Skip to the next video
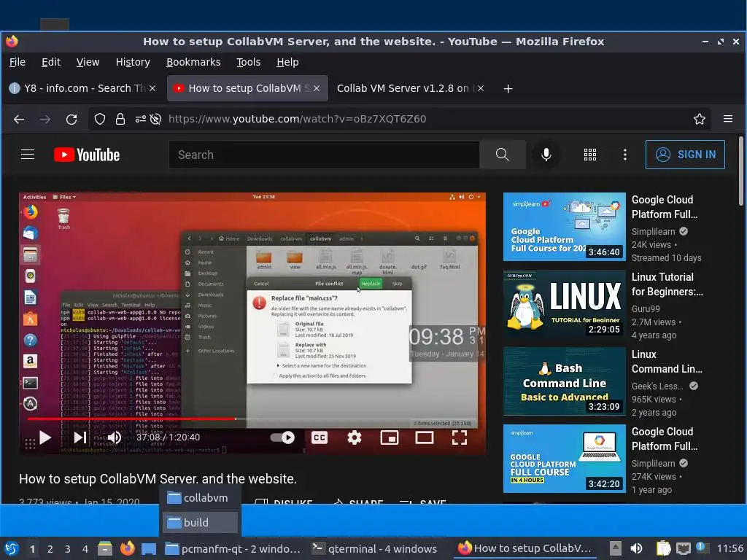Viewport: 747px width, 560px height. click(80, 437)
